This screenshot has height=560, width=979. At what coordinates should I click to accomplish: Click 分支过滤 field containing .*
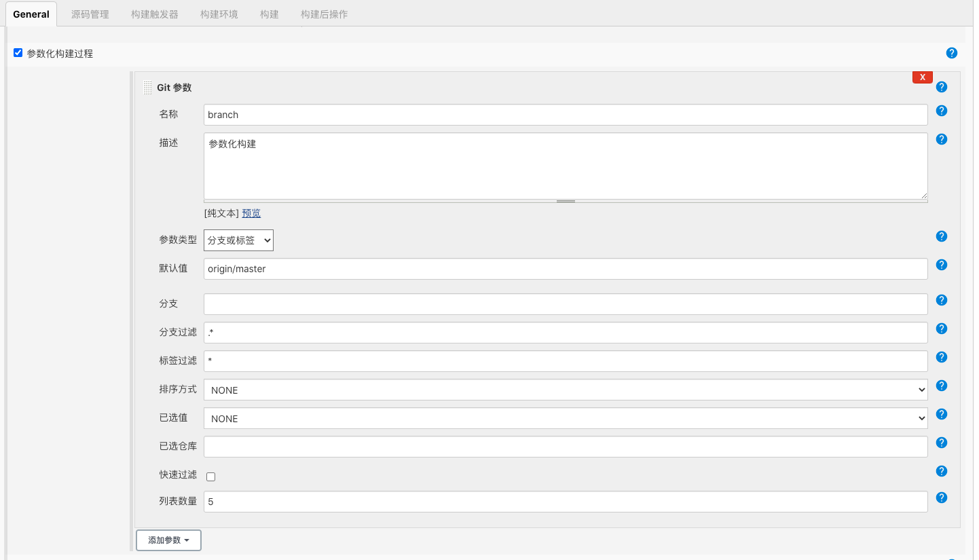point(566,333)
